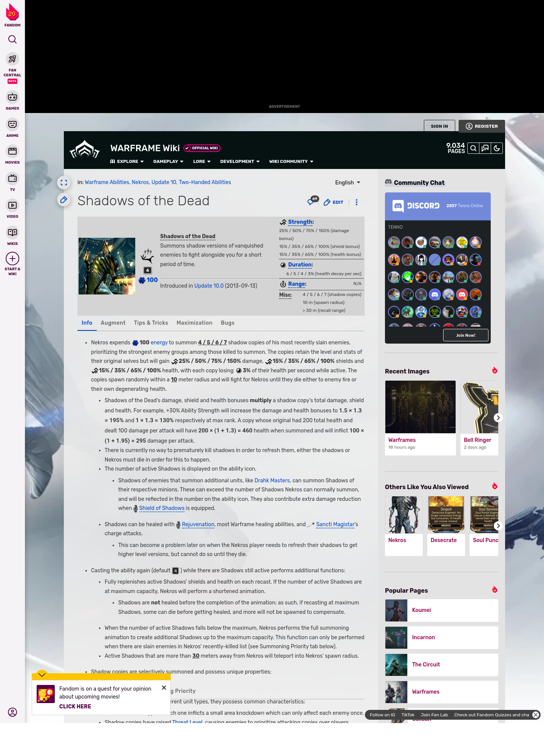This screenshot has height=756, width=544.
Task: Open the Two-Handed Abilities category link
Action: [205, 182]
